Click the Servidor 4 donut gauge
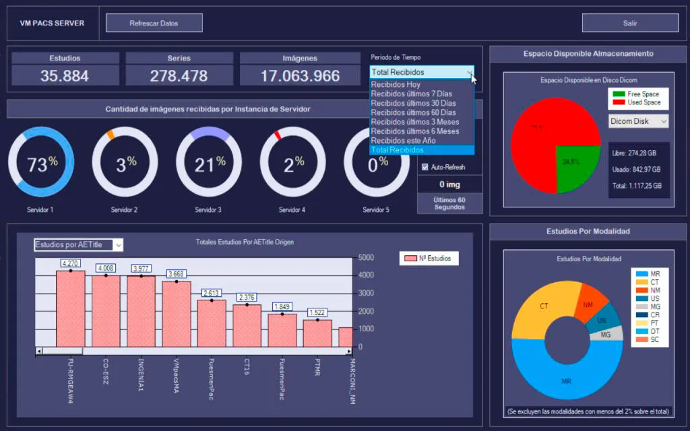Screen dimensions: 690x431 tap(293, 165)
